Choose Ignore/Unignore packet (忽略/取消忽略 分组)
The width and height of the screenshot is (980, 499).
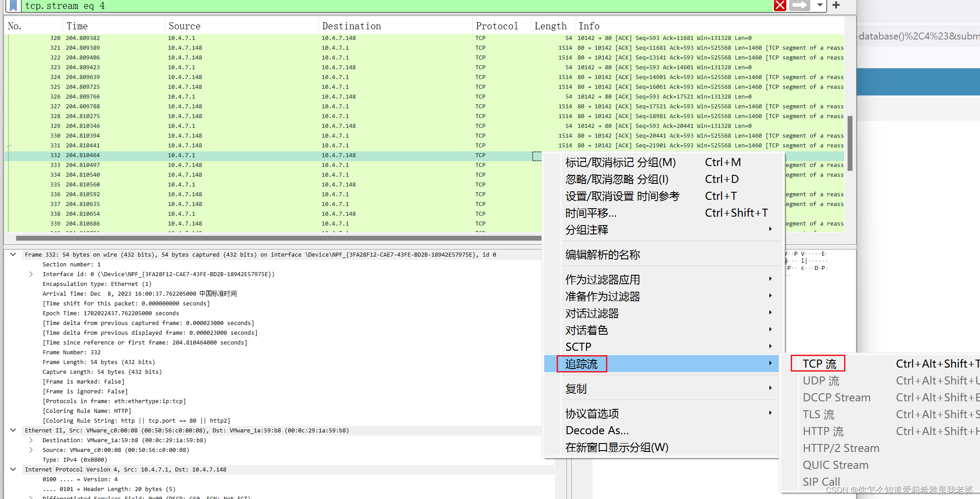coord(661,179)
